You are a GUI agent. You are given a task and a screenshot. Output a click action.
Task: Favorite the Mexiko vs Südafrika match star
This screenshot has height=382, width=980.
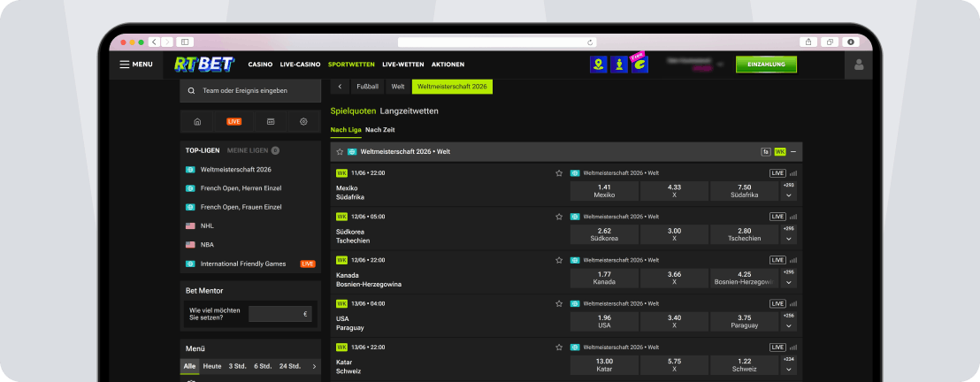(559, 173)
